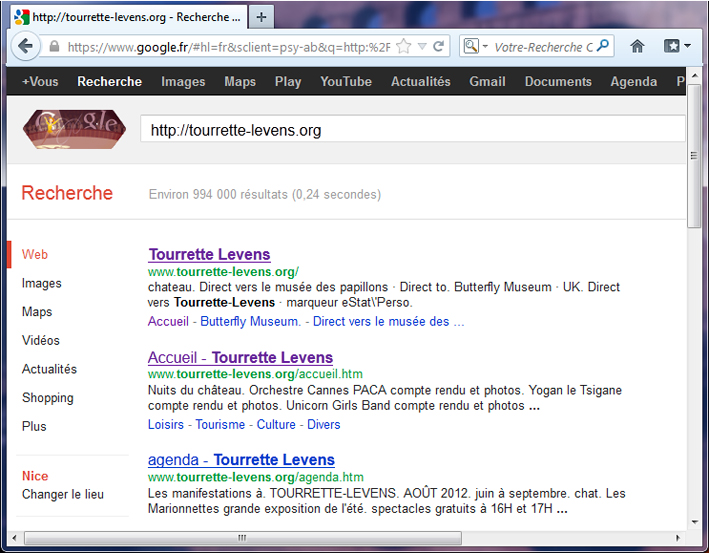This screenshot has width=709, height=553.
Task: Filter results by Vidéos in sidebar
Action: point(41,340)
